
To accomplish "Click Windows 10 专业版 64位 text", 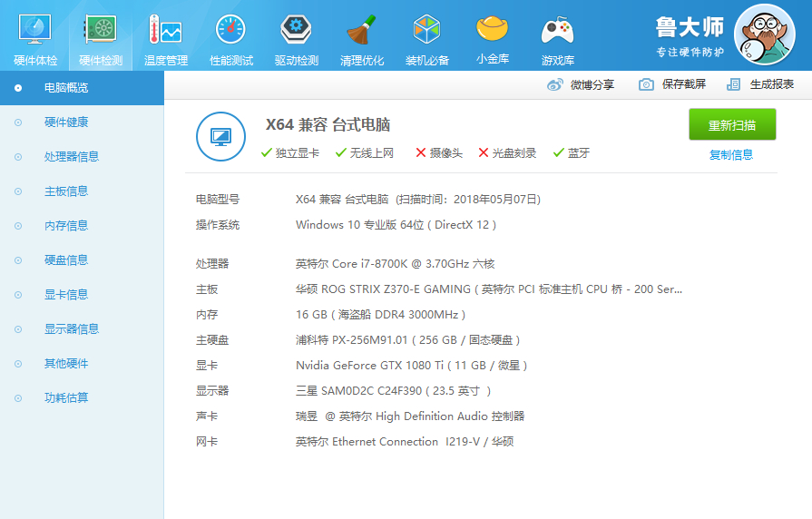I will click(360, 225).
